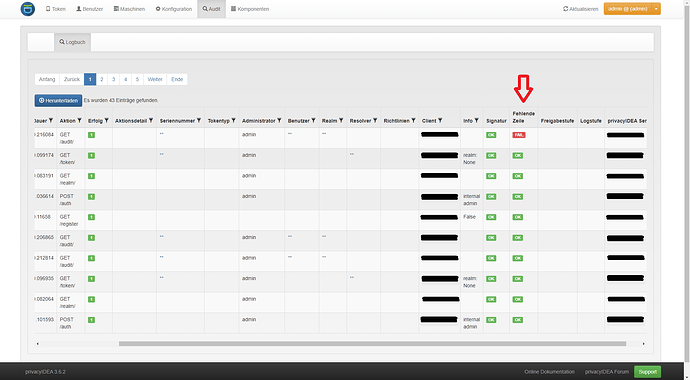Open the Komponenten section
This screenshot has height=380, width=690.
coord(250,9)
